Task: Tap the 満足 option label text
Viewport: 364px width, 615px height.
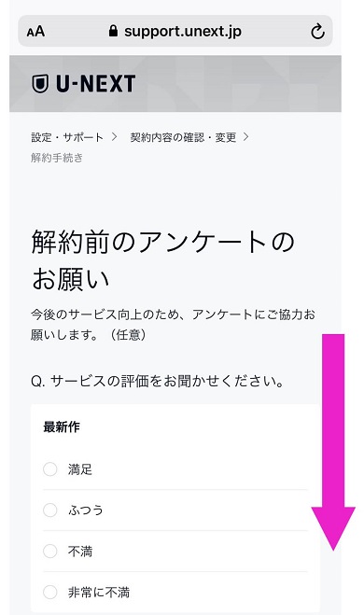Action: click(x=80, y=469)
